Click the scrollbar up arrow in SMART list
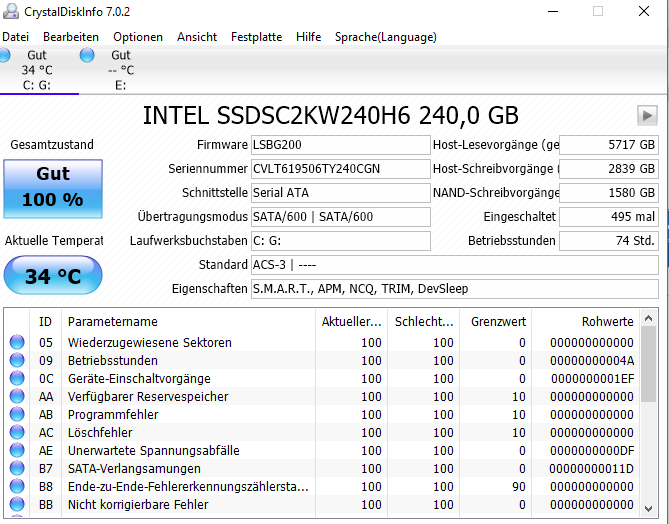This screenshot has width=669, height=524. pyautogui.click(x=649, y=318)
